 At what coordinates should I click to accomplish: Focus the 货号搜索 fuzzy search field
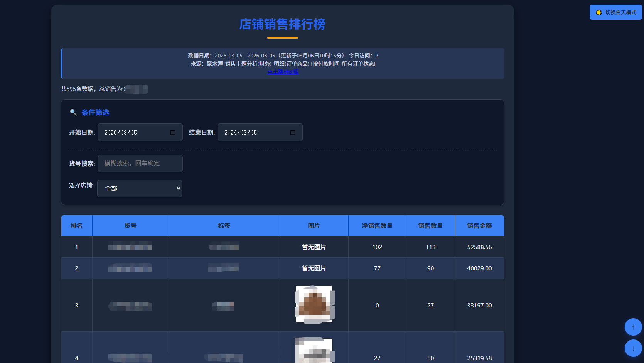coord(140,164)
